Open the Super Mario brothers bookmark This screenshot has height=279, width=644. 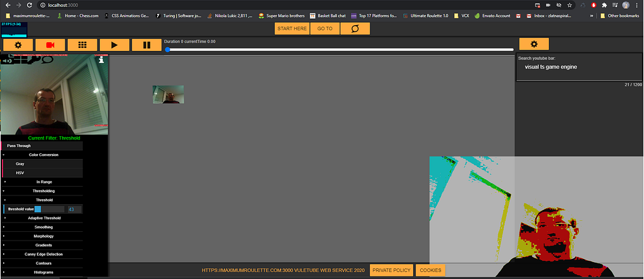pos(282,16)
